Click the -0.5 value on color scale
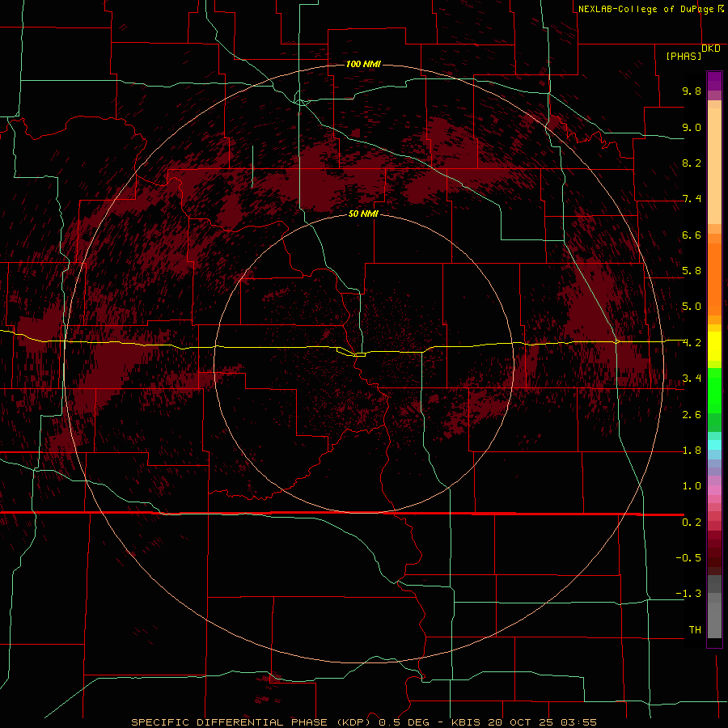728x728 pixels. coord(688,557)
